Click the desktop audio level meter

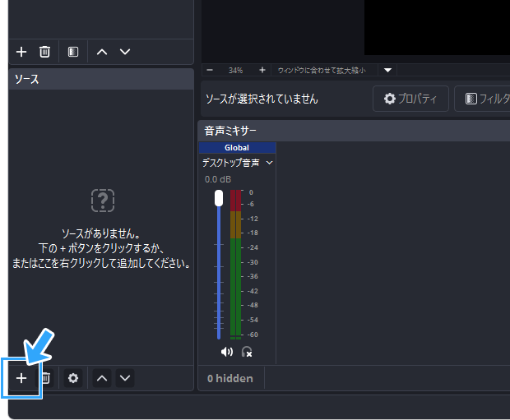tap(235, 265)
